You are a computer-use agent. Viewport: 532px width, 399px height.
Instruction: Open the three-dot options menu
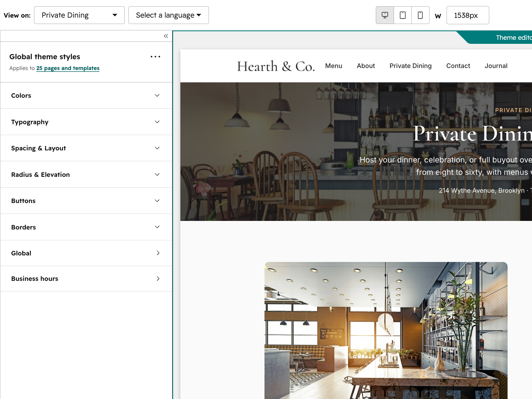click(x=155, y=57)
